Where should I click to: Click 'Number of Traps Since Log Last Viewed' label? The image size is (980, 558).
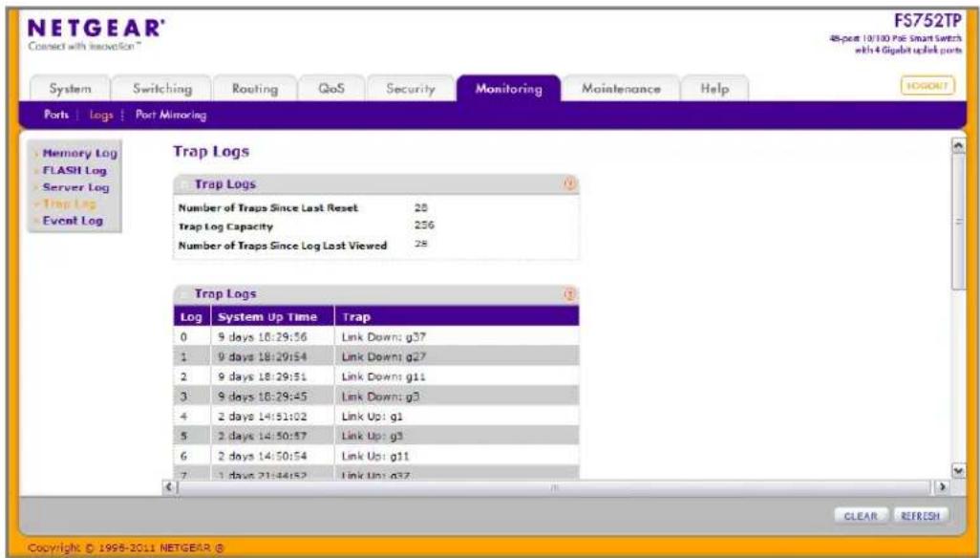pyautogui.click(x=283, y=246)
